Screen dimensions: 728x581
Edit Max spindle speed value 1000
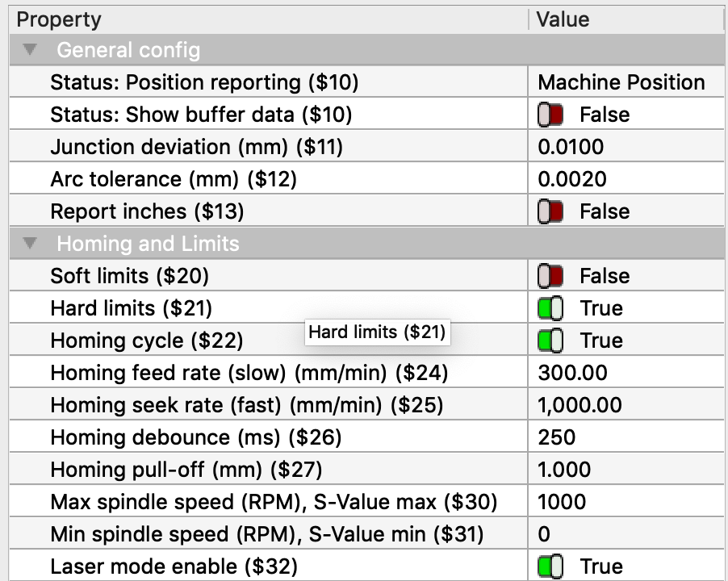click(625, 502)
